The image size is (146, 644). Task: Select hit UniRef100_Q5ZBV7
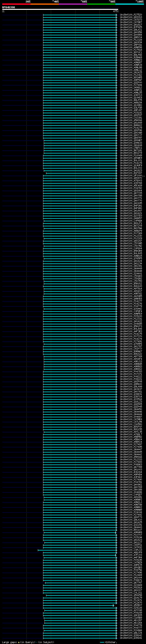pyautogui.click(x=131, y=605)
